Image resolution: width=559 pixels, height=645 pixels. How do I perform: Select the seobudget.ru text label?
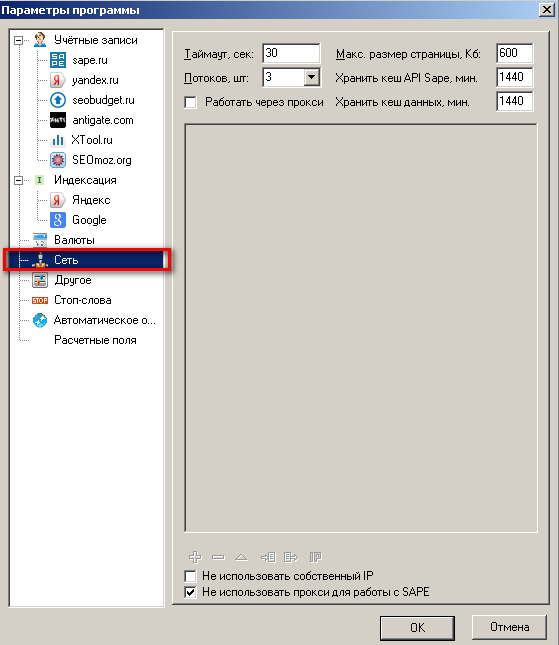103,100
